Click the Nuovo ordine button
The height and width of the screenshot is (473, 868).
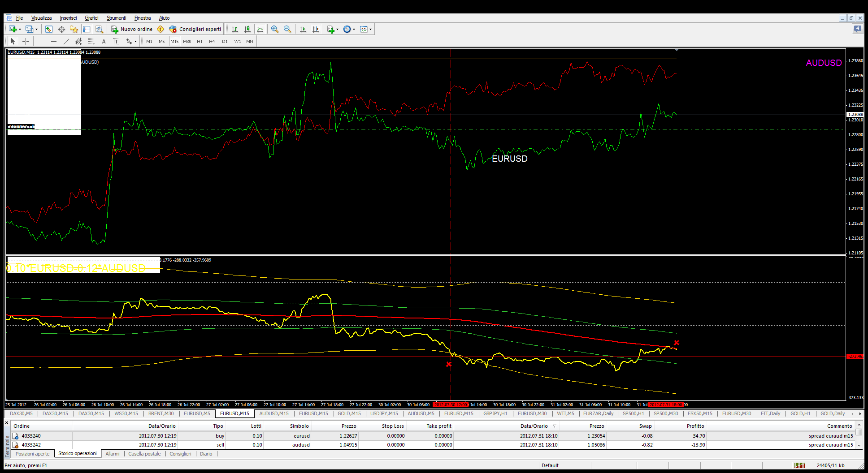point(132,29)
